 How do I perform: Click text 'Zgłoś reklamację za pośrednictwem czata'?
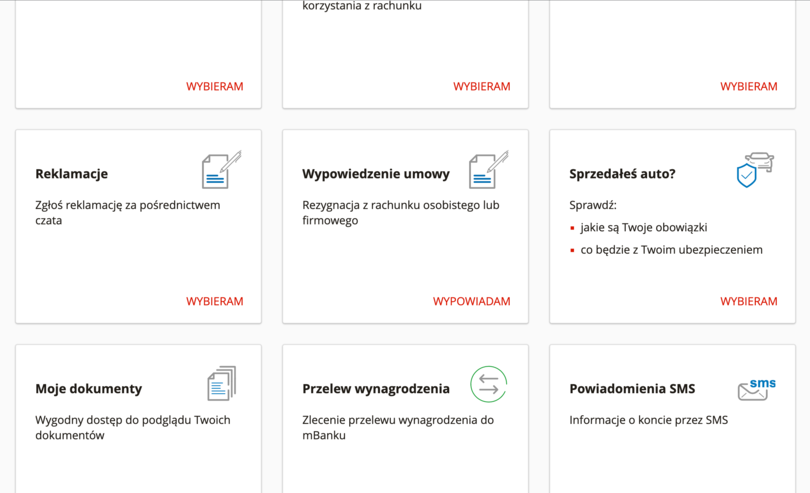pyautogui.click(x=128, y=212)
